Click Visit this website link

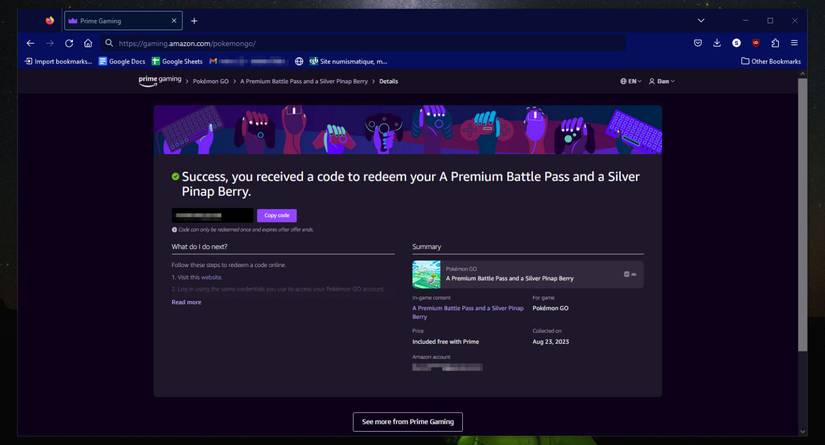(199, 277)
